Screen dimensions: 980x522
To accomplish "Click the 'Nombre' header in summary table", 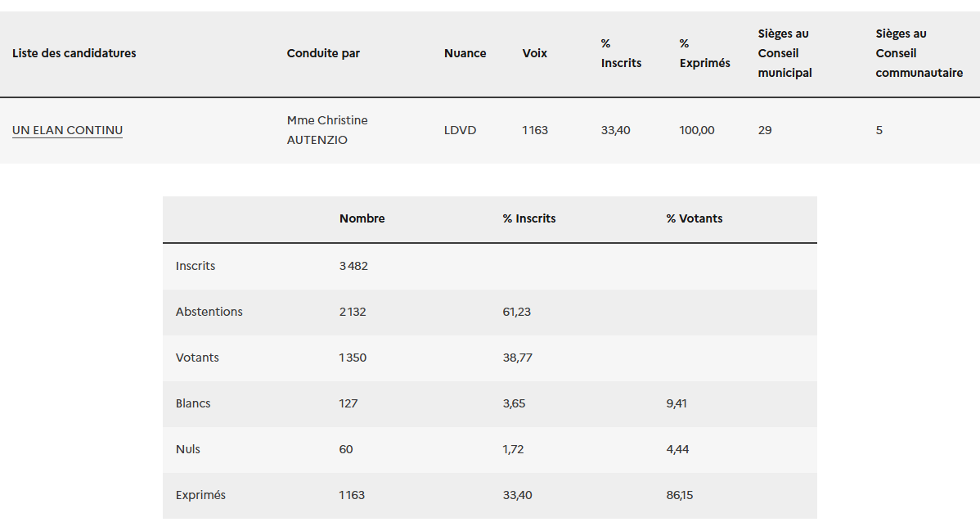I will (362, 218).
